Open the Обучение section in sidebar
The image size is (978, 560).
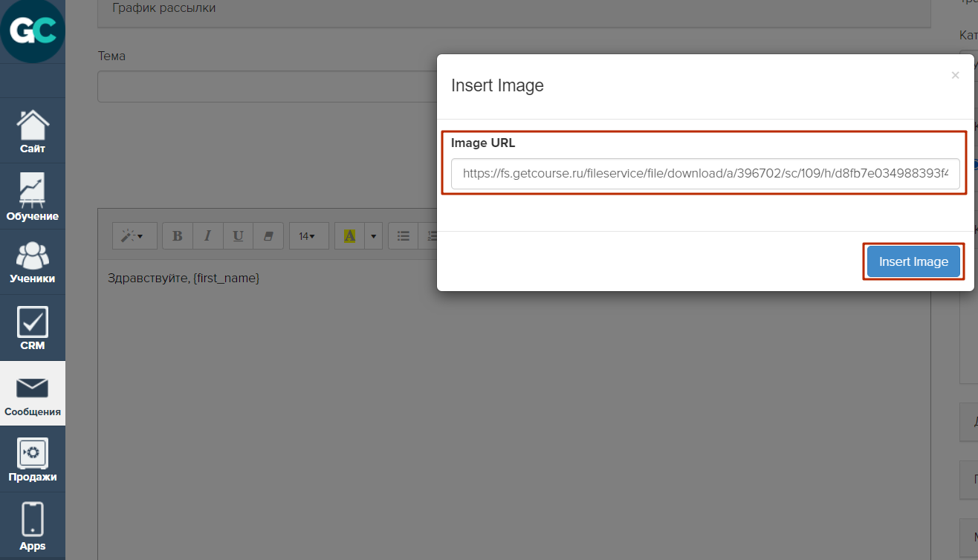point(33,197)
